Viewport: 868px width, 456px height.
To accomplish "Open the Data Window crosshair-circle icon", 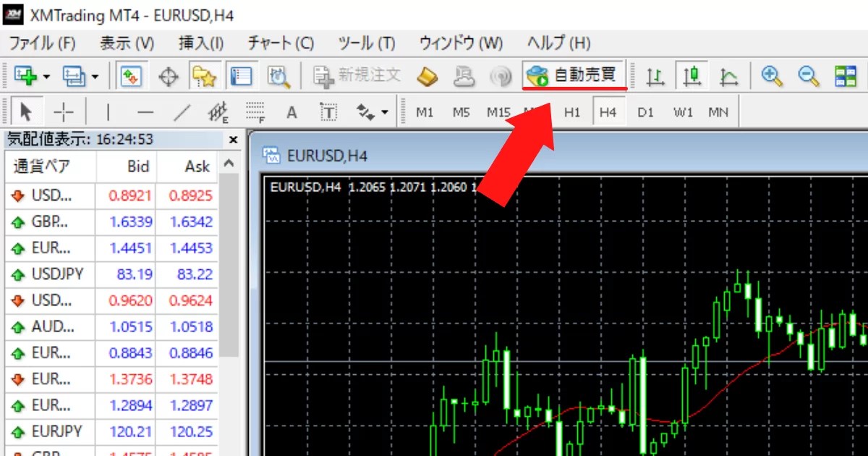I will tap(168, 76).
